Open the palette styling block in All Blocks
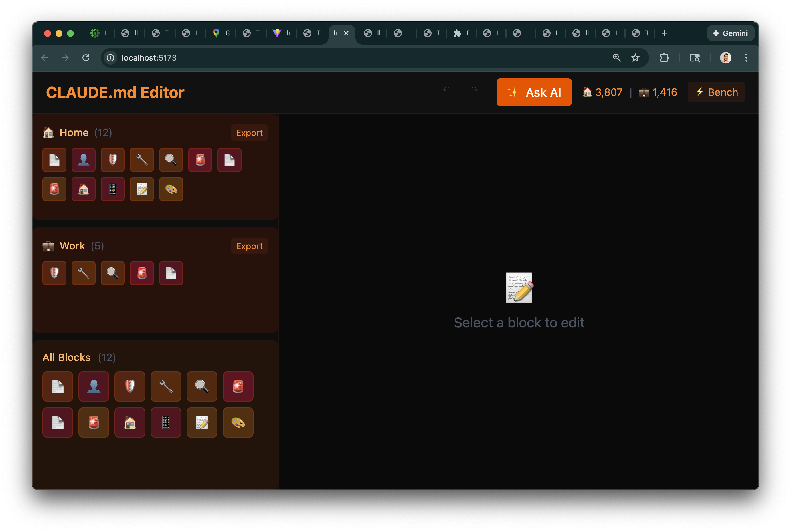This screenshot has height=532, width=791. pos(238,422)
